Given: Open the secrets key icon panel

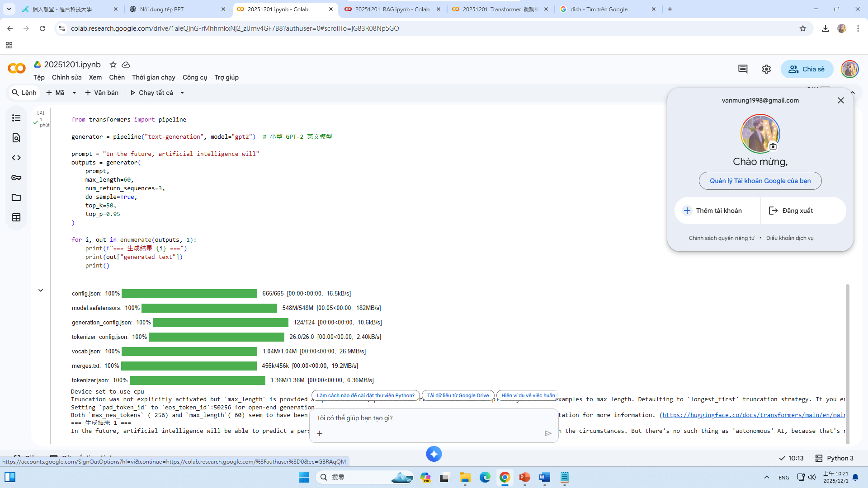Looking at the screenshot, I should point(16,178).
